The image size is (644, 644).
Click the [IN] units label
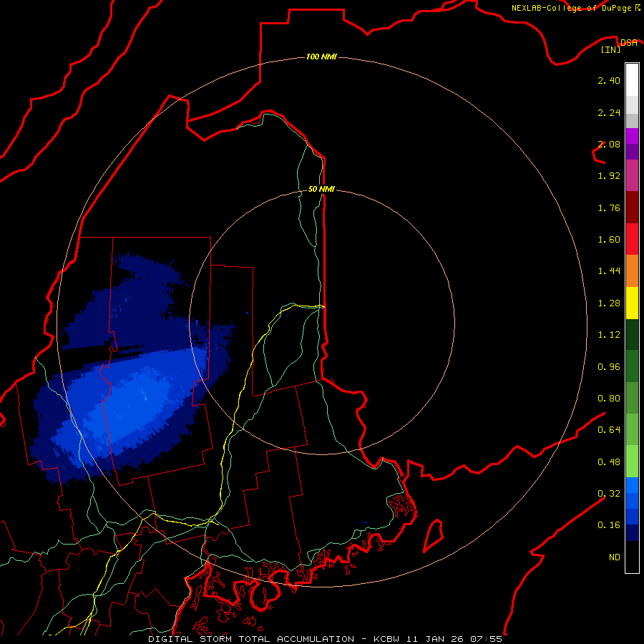pyautogui.click(x=611, y=49)
